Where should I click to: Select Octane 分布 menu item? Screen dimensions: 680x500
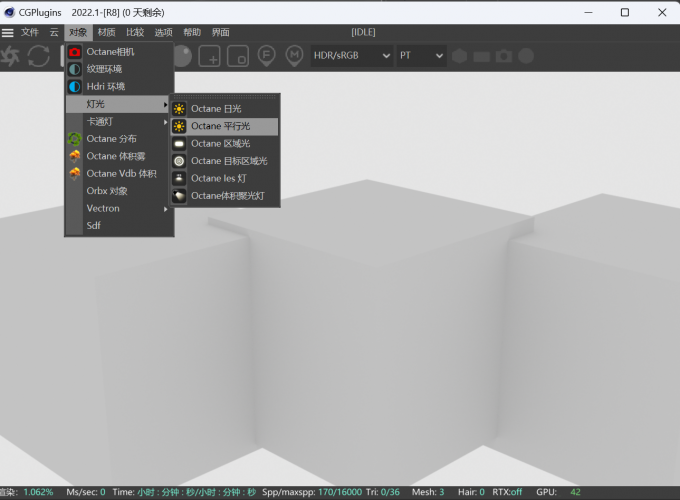click(120, 139)
